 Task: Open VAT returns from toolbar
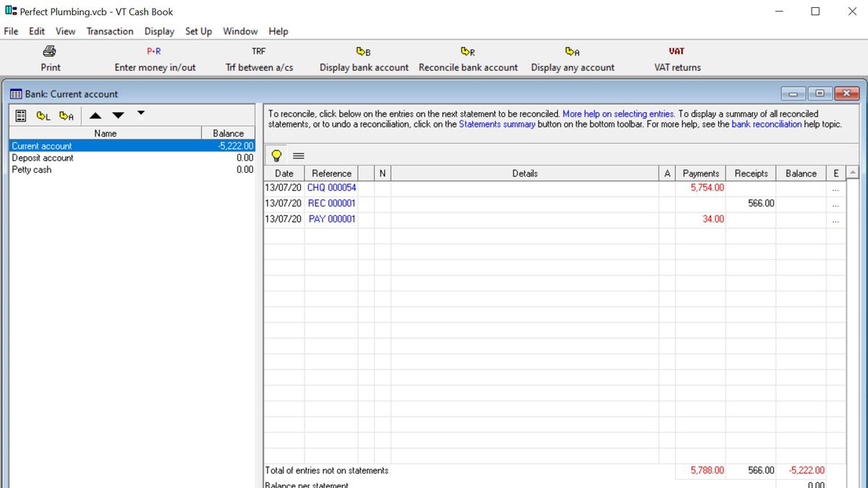(677, 59)
